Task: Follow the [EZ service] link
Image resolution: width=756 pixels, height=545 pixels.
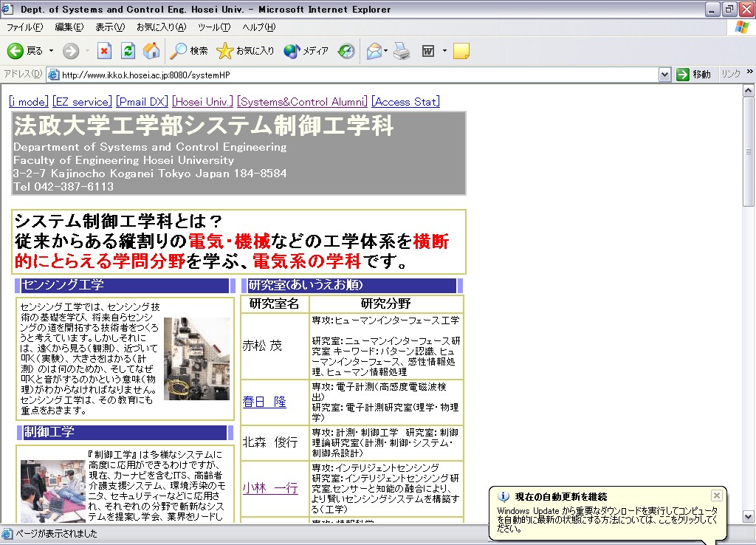Action: pos(82,102)
